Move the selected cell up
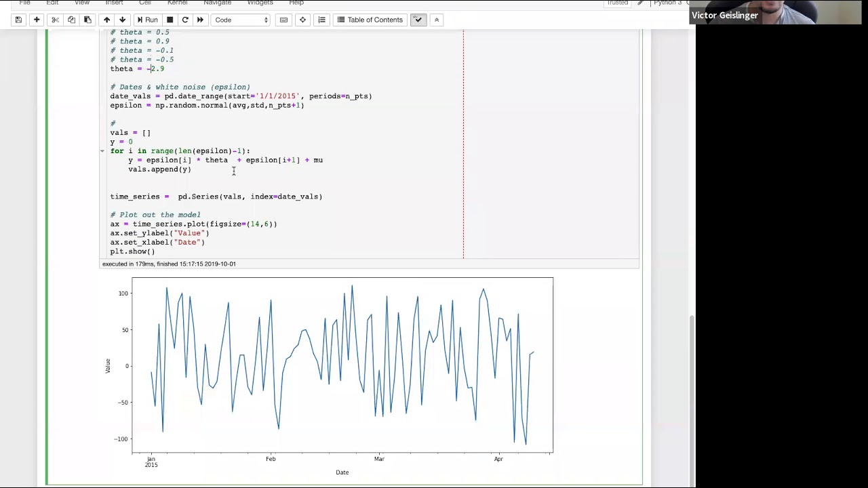The width and height of the screenshot is (868, 488). [106, 20]
